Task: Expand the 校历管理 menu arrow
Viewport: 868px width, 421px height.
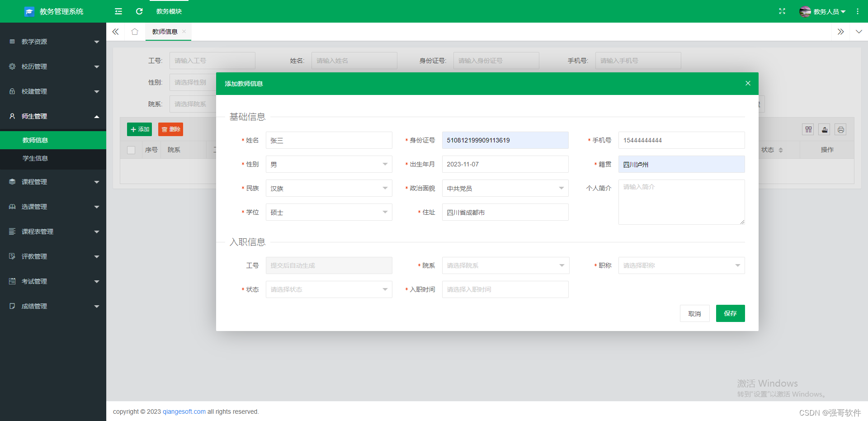Action: (97, 67)
